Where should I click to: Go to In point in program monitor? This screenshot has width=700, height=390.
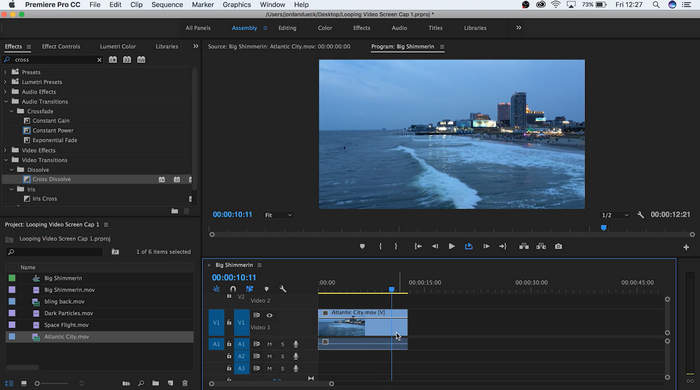click(x=418, y=246)
